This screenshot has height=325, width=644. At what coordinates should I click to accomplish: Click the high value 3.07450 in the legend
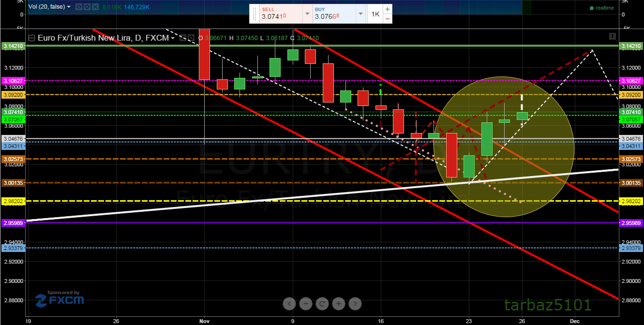pos(246,38)
